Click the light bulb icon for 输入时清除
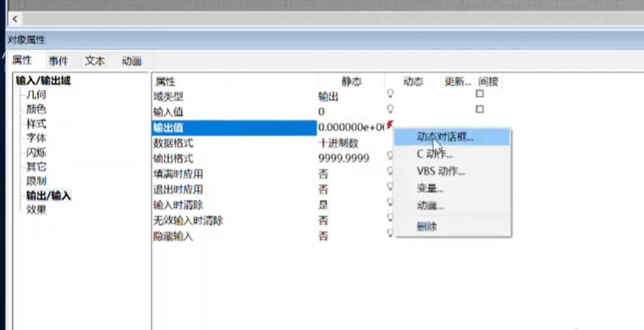The height and width of the screenshot is (330, 644). click(x=390, y=202)
